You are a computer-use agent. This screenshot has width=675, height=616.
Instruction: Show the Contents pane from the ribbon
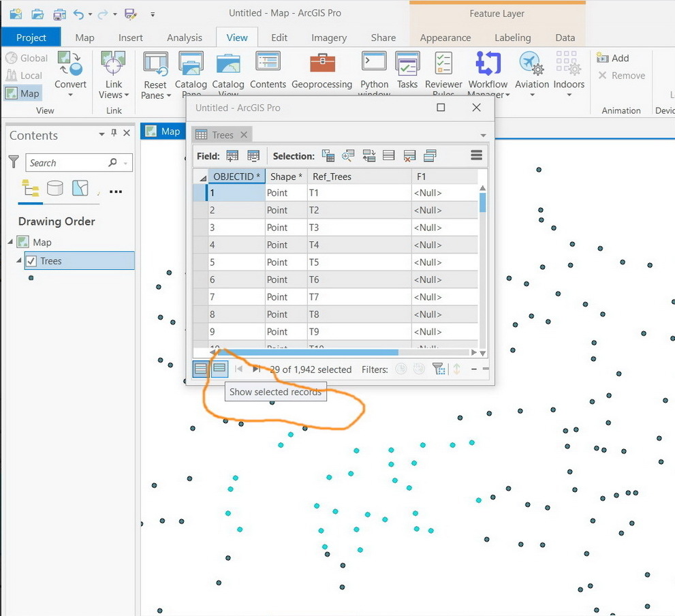268,70
